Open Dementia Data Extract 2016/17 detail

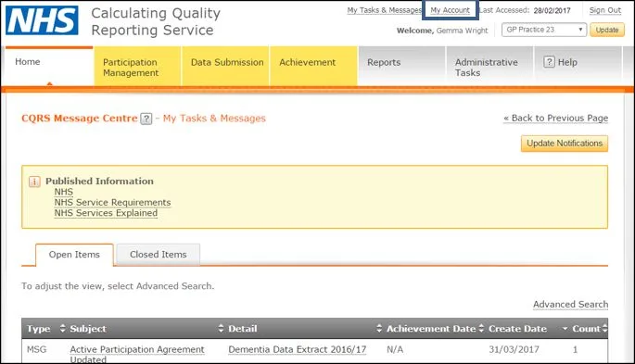(298, 349)
